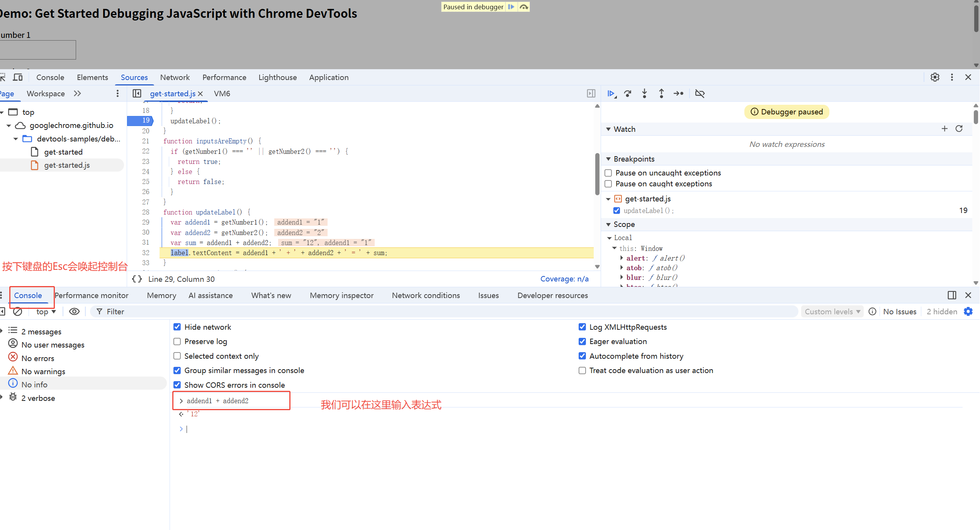Open the Performance monitor drawer tab
The image size is (980, 530).
click(x=92, y=295)
